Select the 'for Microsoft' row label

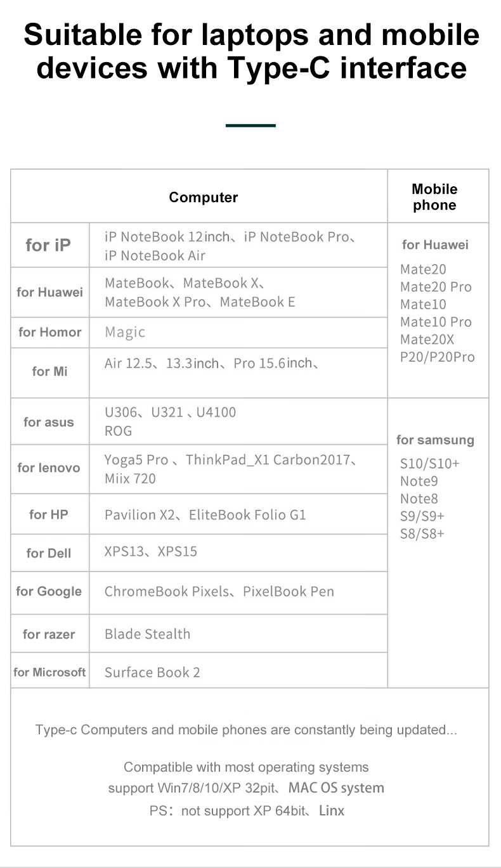49,672
